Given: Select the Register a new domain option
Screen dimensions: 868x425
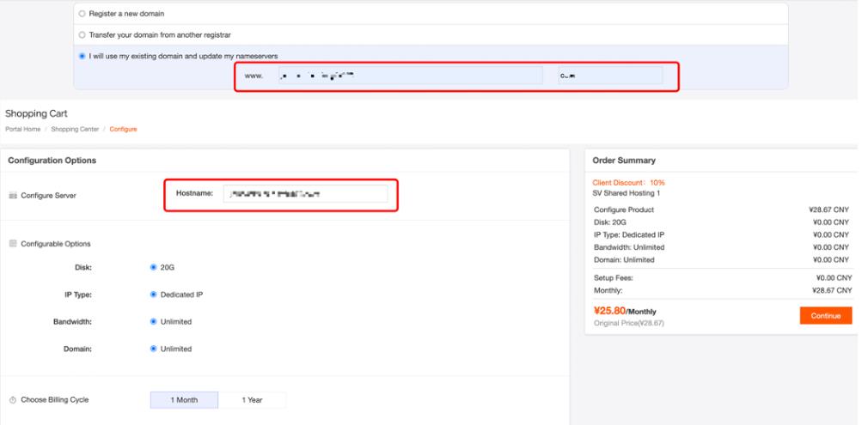Looking at the screenshot, I should [x=83, y=14].
